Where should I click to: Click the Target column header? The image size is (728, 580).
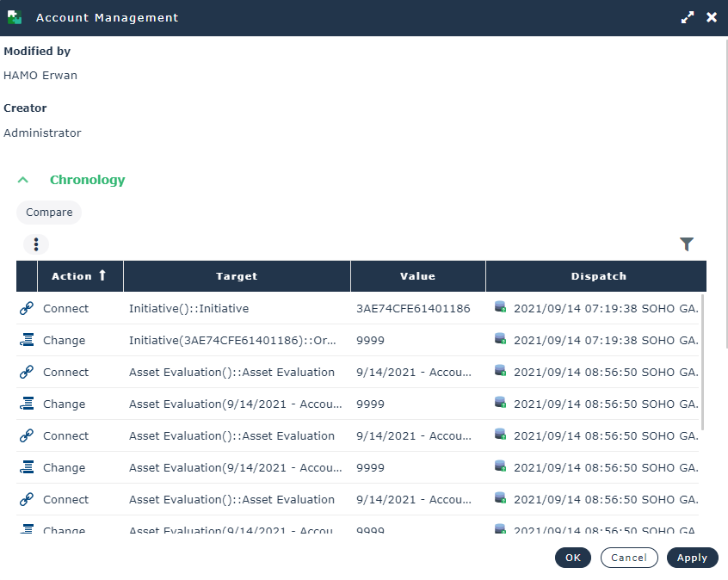coord(237,276)
